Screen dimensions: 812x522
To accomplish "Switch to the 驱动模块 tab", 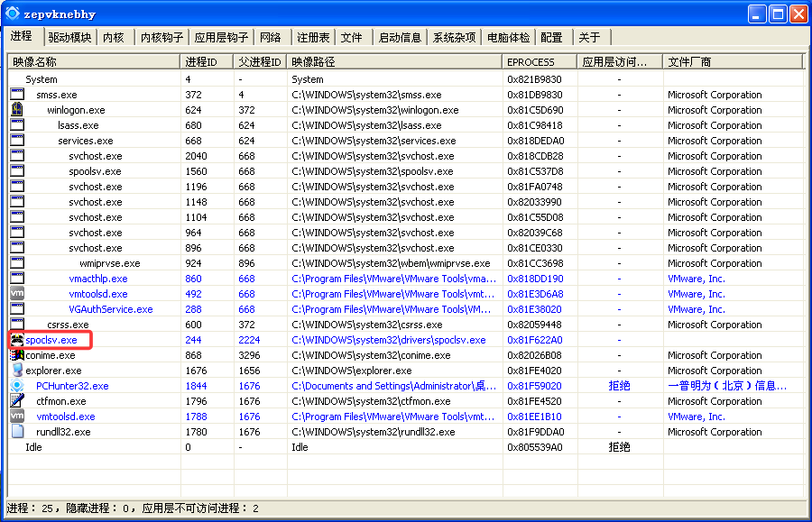I will (69, 37).
